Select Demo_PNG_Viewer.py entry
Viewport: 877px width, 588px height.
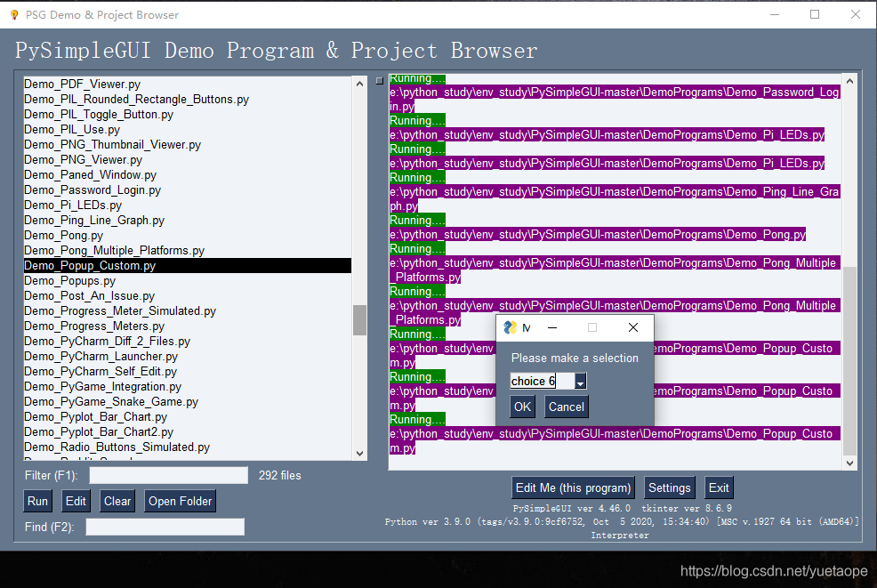pos(188,159)
